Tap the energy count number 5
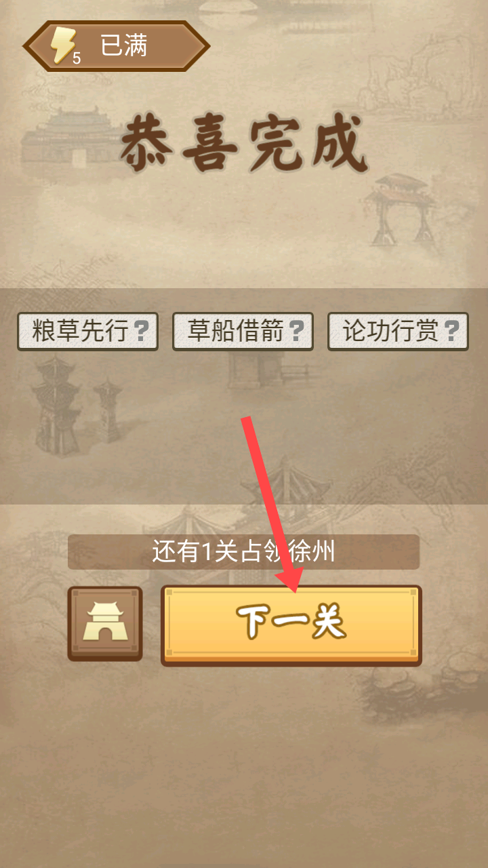Image resolution: width=488 pixels, height=868 pixels. pyautogui.click(x=77, y=59)
